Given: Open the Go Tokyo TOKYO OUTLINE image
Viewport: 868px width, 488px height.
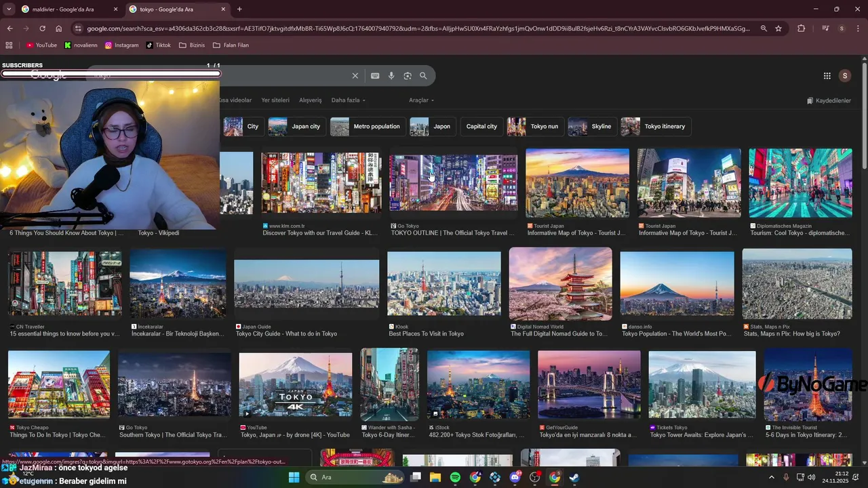Looking at the screenshot, I should 453,183.
